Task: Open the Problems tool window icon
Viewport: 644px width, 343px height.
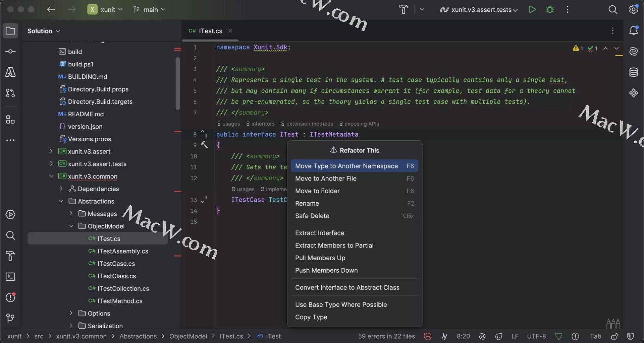Action: (x=10, y=297)
